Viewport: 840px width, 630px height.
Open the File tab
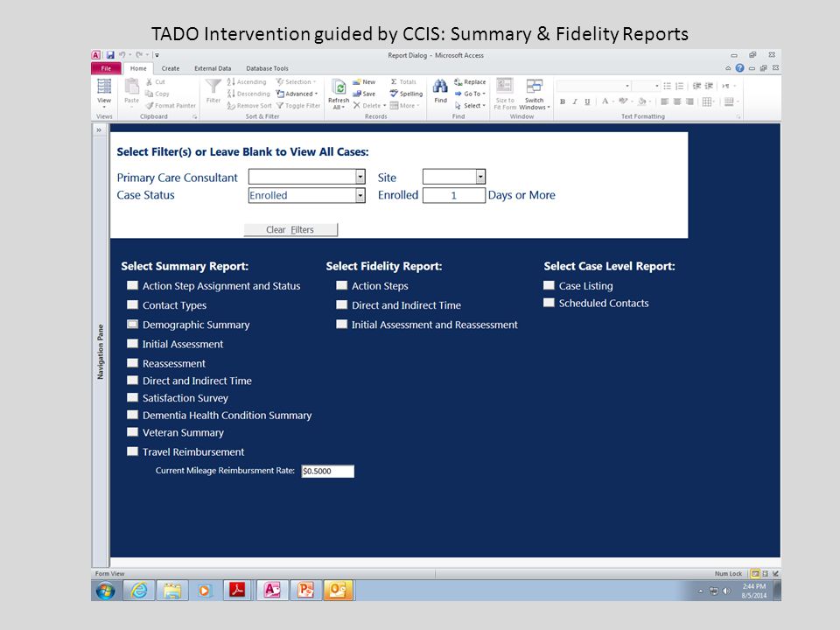(106, 68)
